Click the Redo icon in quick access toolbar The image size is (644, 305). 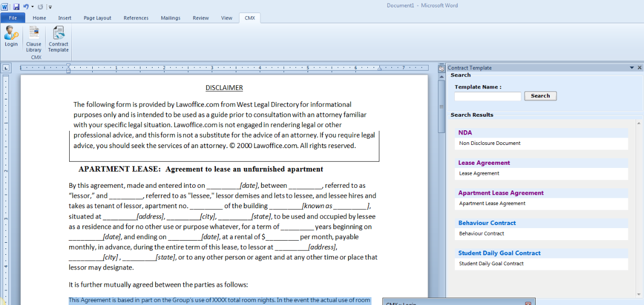click(x=40, y=6)
